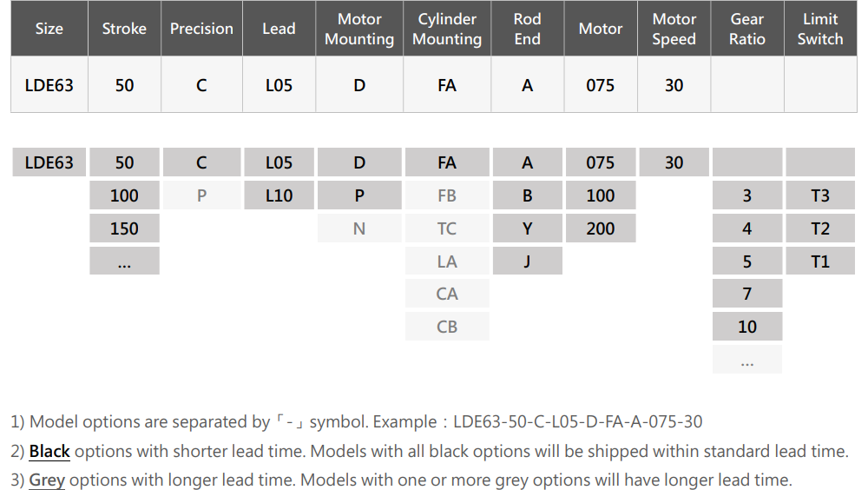Pick rod end option Y

(x=528, y=228)
